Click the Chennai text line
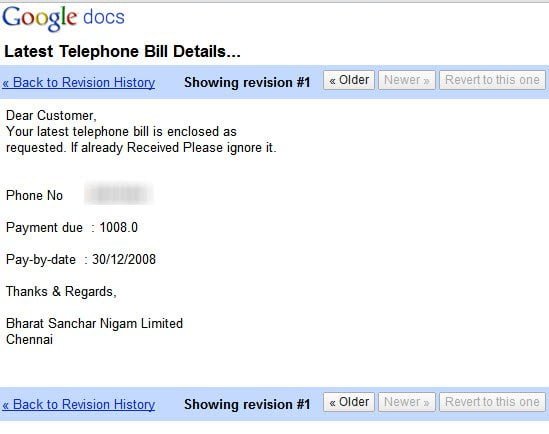Image resolution: width=549 pixels, height=434 pixels. pyautogui.click(x=29, y=340)
